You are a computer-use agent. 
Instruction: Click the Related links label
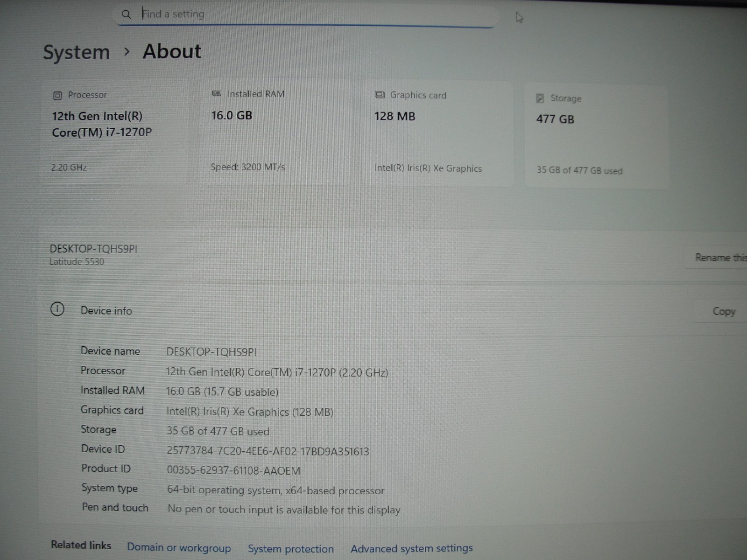point(81,545)
